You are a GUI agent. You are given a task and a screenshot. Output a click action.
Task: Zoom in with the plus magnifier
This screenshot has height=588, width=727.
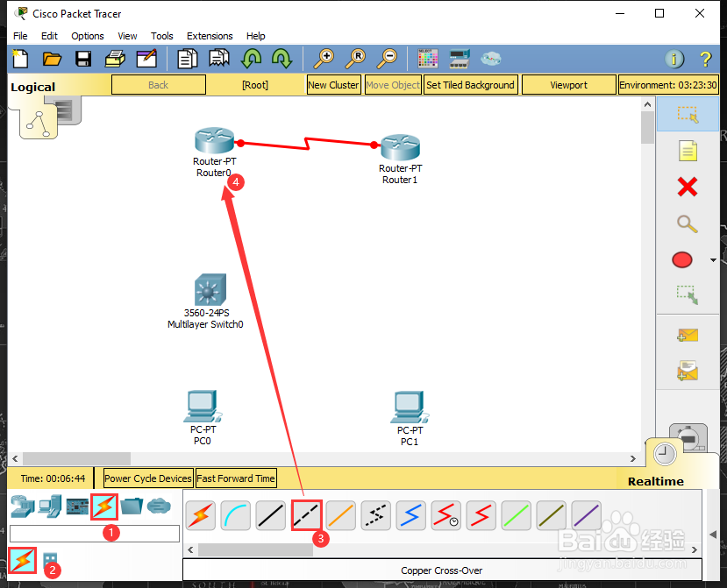(324, 59)
